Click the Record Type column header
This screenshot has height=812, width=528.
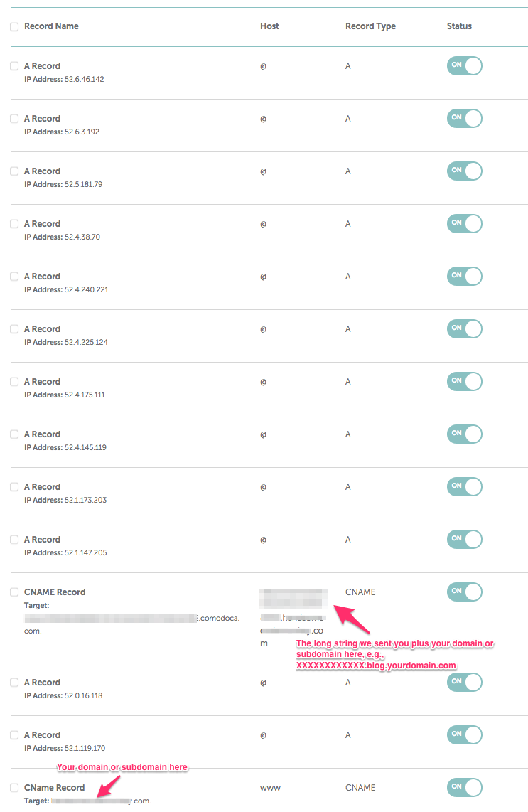pos(370,26)
